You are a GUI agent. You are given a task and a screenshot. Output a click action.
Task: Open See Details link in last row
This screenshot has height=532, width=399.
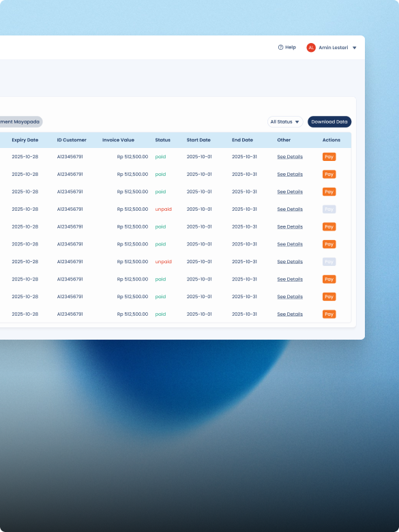tap(290, 314)
